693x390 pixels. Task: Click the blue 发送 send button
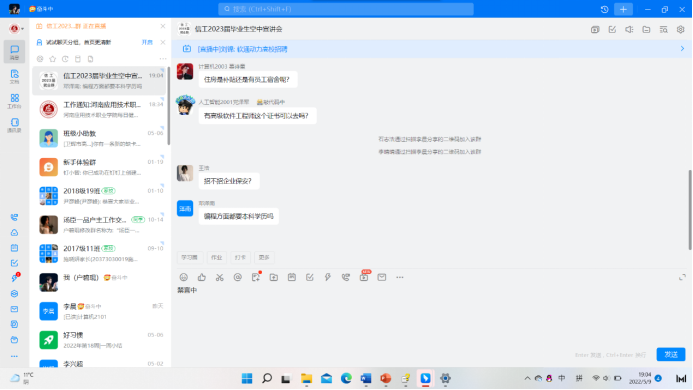(671, 355)
